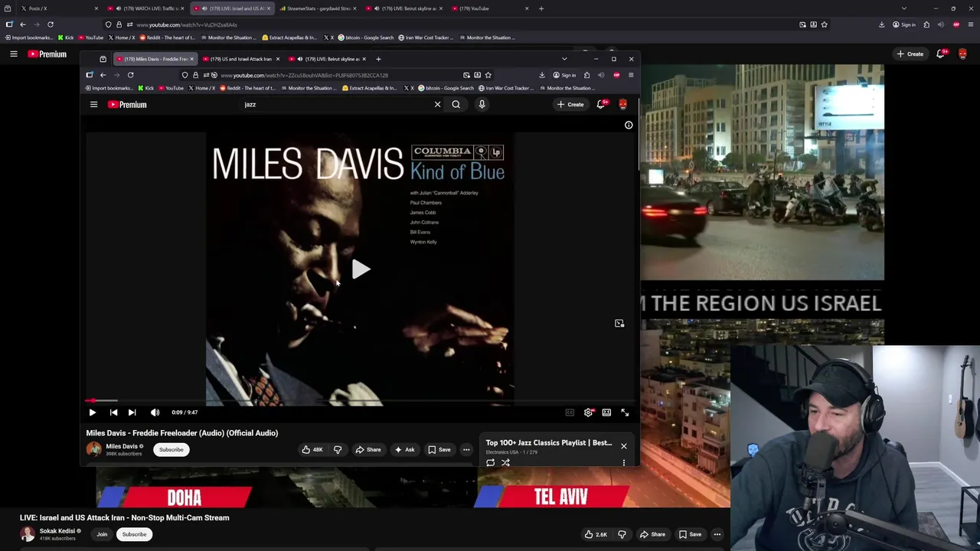Open the YouTube guide hamburger menu in front window

(93, 104)
